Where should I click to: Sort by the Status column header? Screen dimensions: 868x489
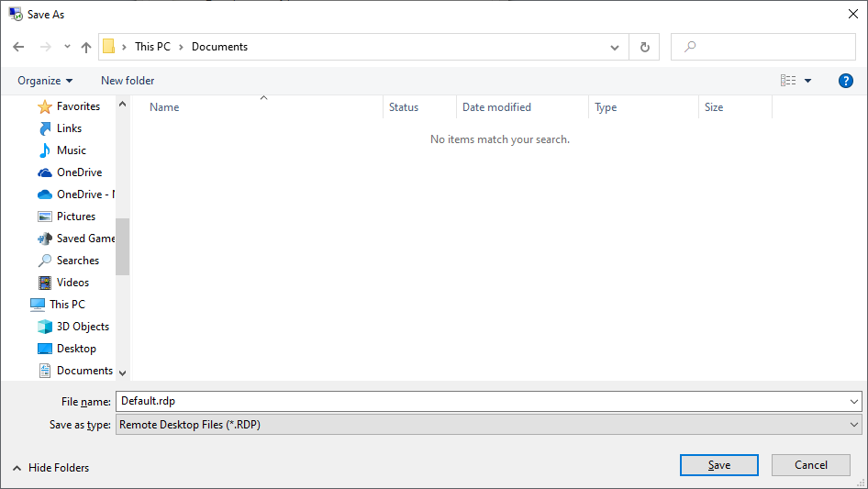click(404, 107)
